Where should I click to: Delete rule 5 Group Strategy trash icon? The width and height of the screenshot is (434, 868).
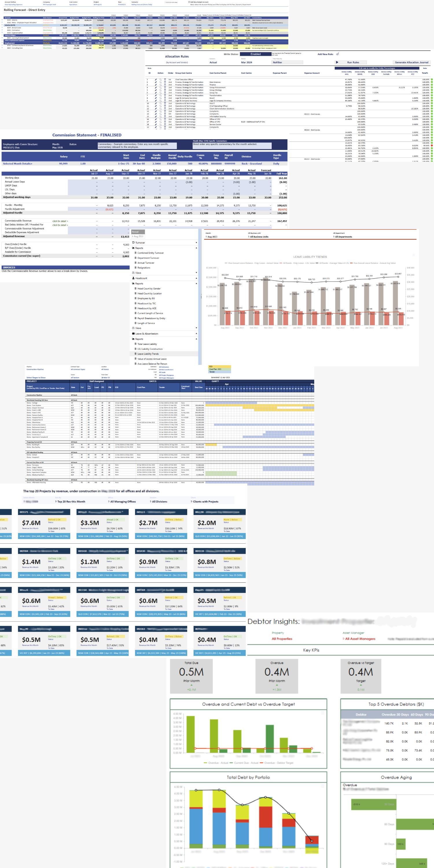coord(165,90)
